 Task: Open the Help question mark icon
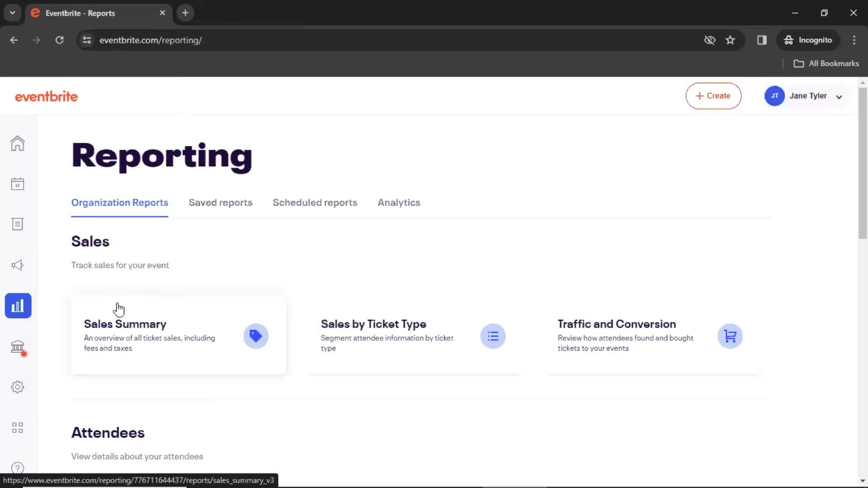18,468
